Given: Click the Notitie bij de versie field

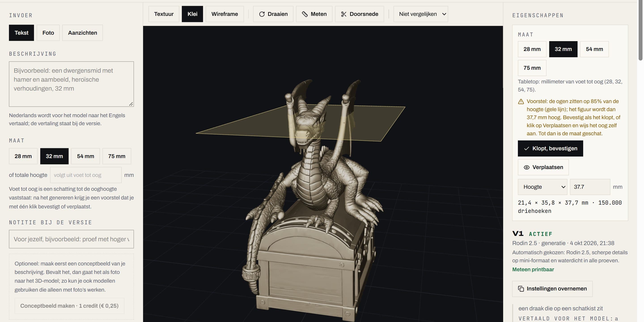Looking at the screenshot, I should coord(71,239).
